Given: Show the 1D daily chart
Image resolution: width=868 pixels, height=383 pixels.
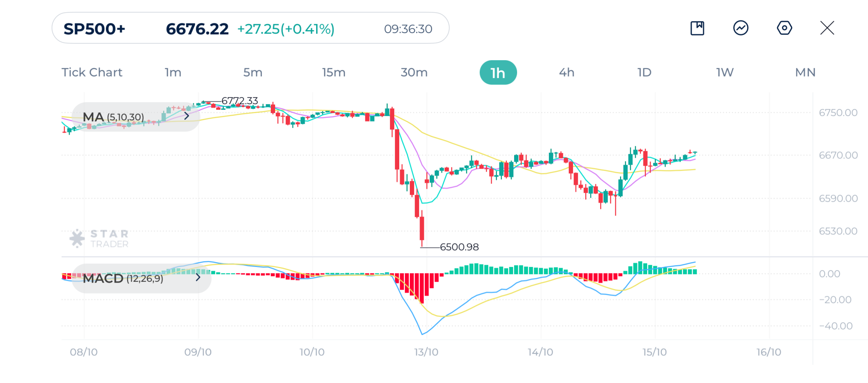Looking at the screenshot, I should [x=644, y=72].
